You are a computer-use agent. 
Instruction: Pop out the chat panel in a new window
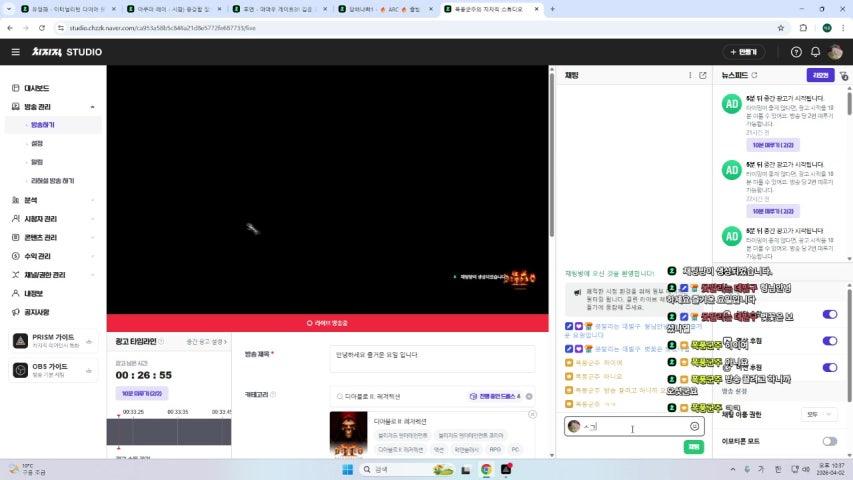(x=702, y=75)
